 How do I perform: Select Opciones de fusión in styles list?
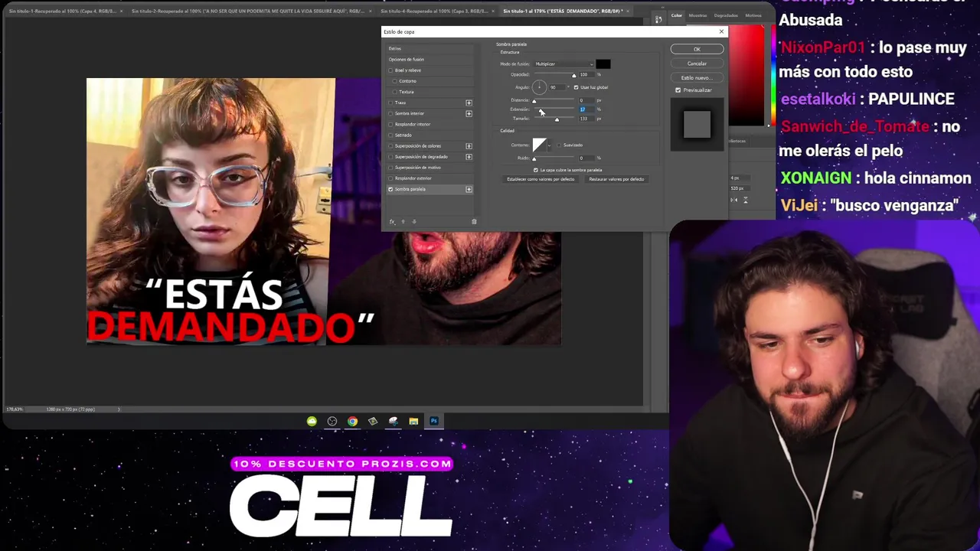tap(429, 60)
